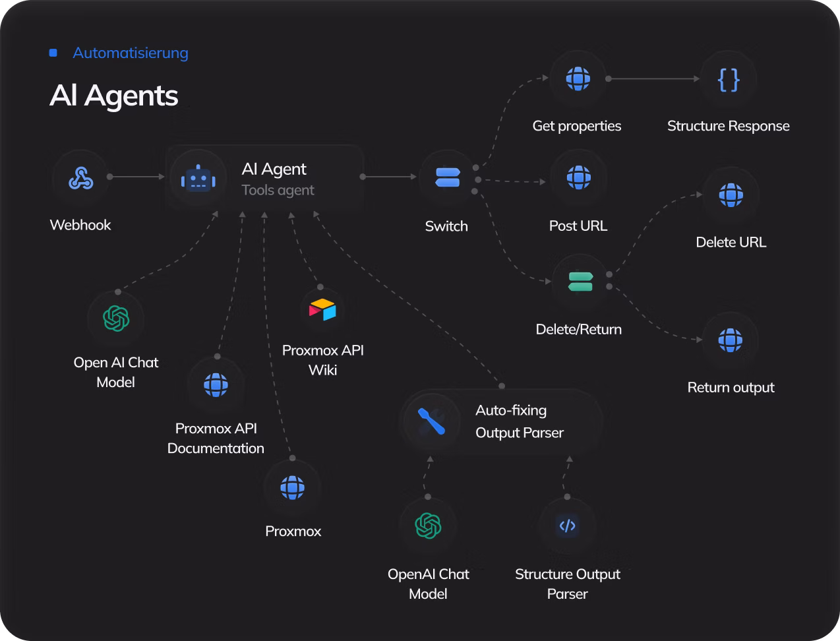Click the Proxmox label under the globe
The height and width of the screenshot is (641, 840).
point(293,532)
